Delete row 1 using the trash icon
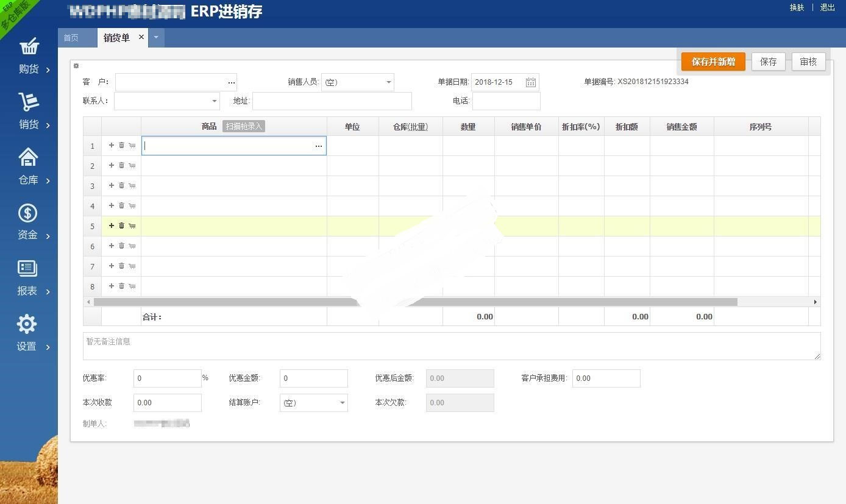The height and width of the screenshot is (504, 846). tap(121, 145)
